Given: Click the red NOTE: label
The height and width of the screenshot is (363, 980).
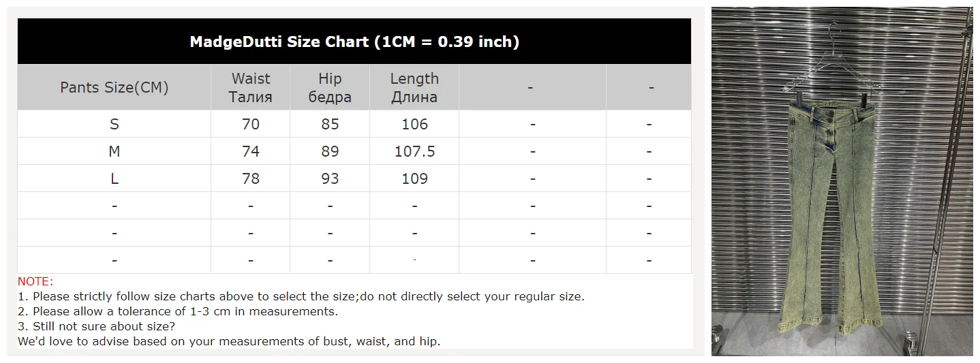Looking at the screenshot, I should [x=35, y=281].
